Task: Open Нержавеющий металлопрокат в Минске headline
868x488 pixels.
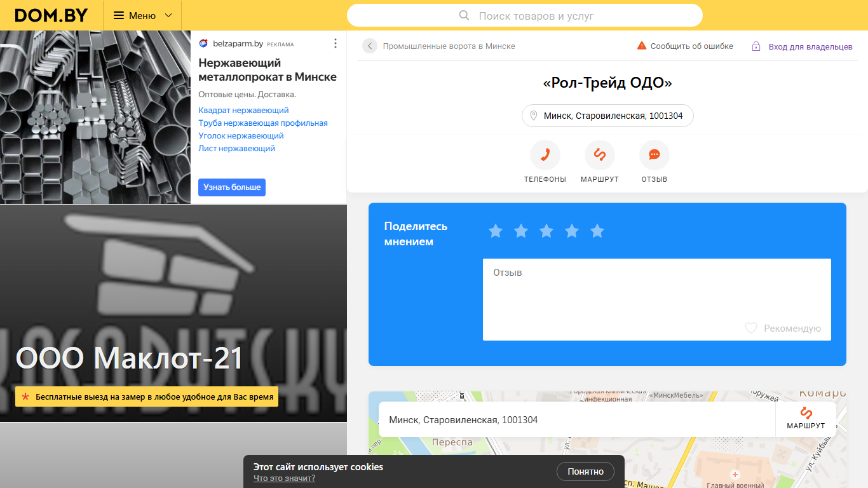Action: click(x=268, y=70)
